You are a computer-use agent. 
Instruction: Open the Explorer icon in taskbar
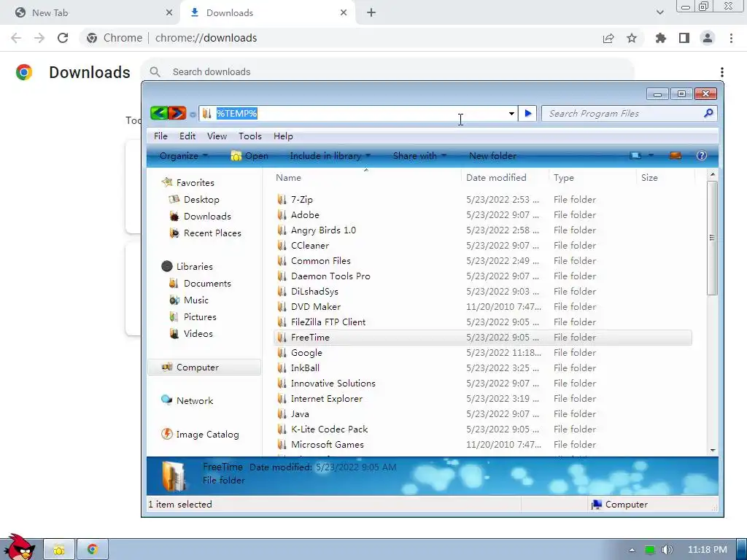[59, 550]
